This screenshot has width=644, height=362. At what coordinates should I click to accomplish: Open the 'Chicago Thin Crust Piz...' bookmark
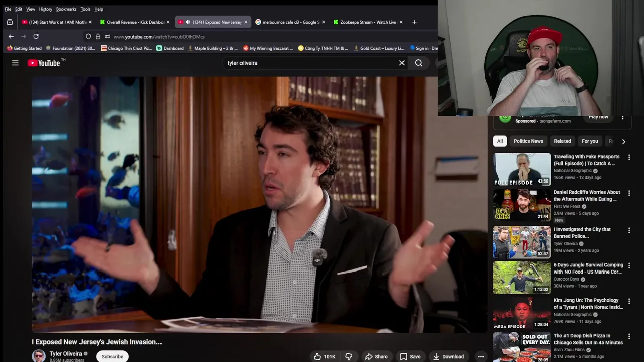(x=126, y=48)
